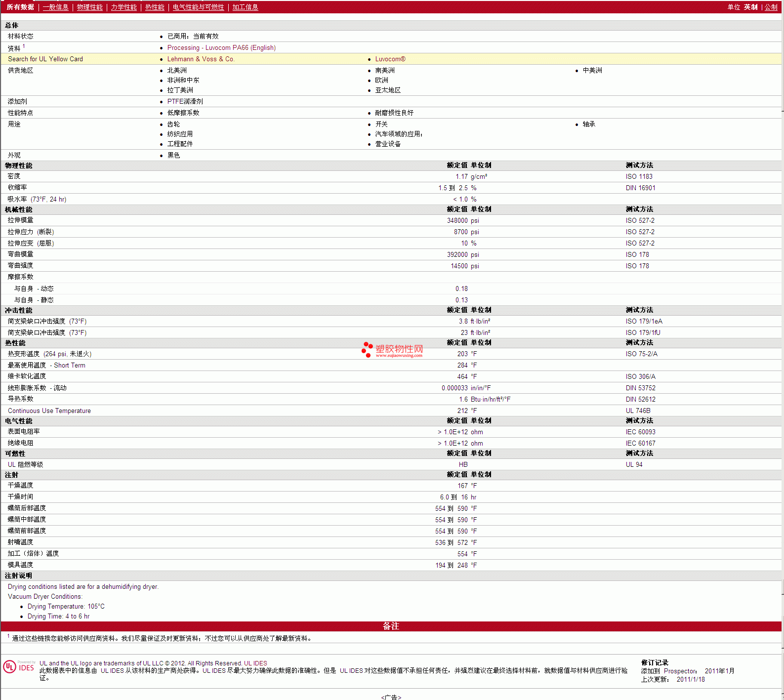Viewport: 784px width, 700px height.
Task: Click the UL IDES logo in footer
Action: pos(19,667)
